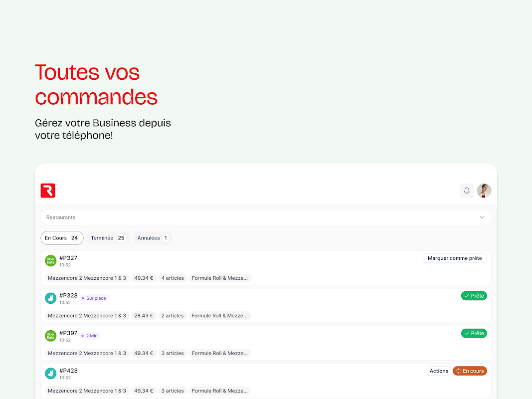Click Formule Roll chip on order #P327
This screenshot has width=532, height=399.
pos(220,278)
